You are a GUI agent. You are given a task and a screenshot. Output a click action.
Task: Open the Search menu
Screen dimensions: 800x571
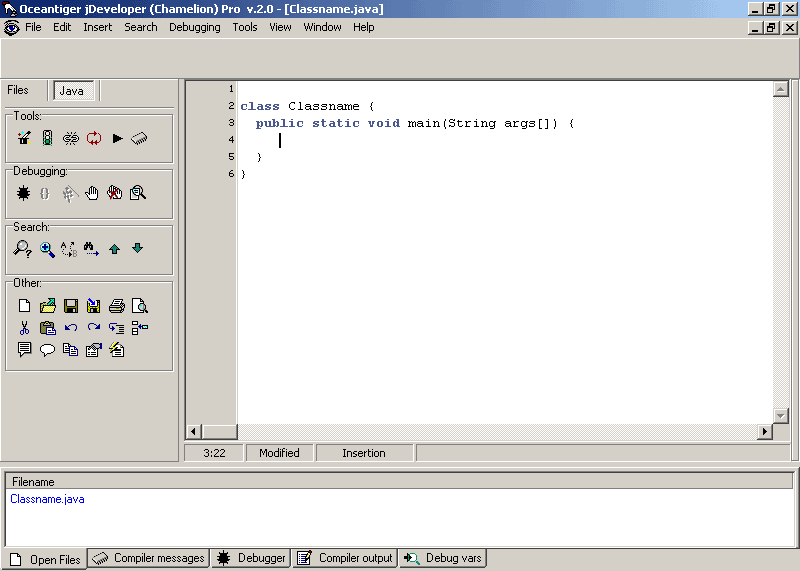(141, 27)
